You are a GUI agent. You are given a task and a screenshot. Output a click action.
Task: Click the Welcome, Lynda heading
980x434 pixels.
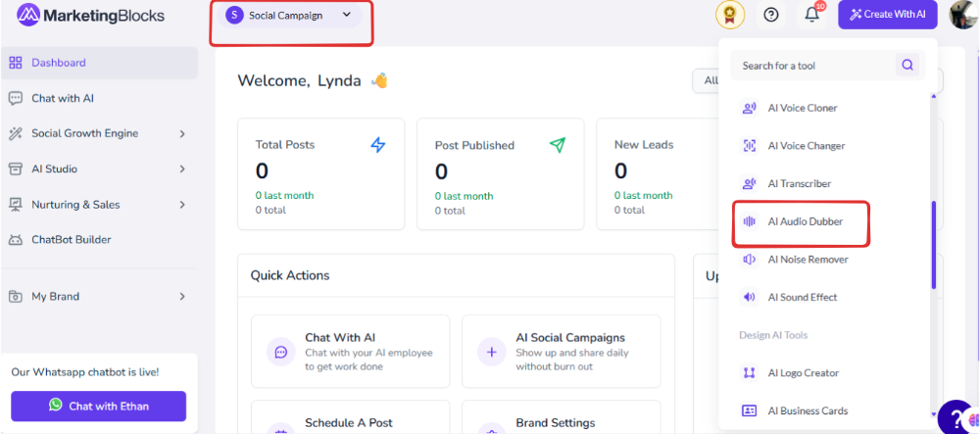click(313, 80)
